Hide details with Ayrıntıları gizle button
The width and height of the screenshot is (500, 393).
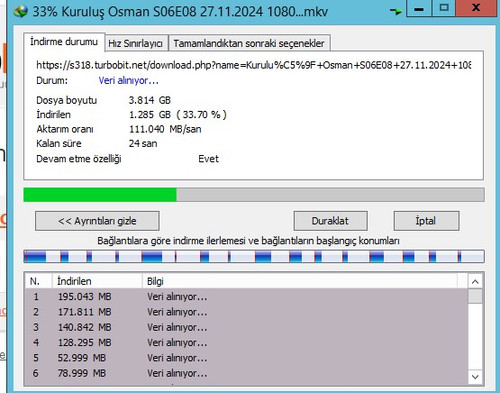(x=97, y=221)
